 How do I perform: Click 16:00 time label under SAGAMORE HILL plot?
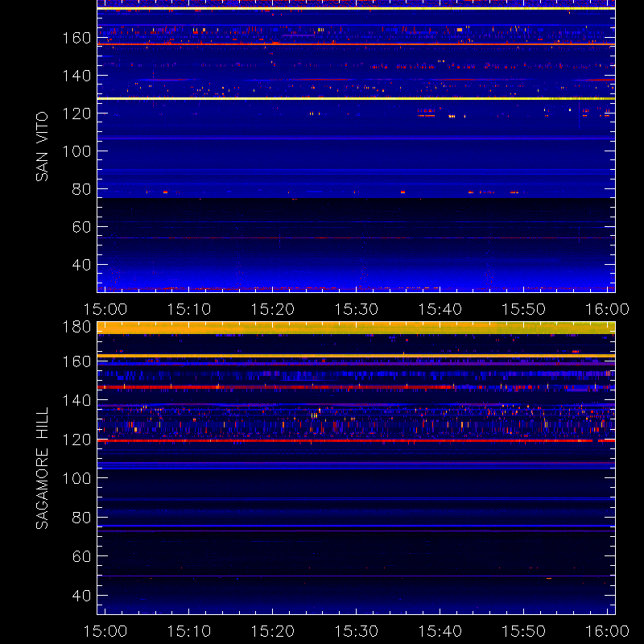point(608,631)
